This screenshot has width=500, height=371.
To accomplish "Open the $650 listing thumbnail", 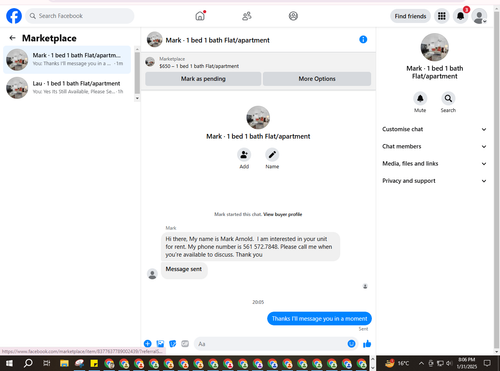I will pos(150,62).
